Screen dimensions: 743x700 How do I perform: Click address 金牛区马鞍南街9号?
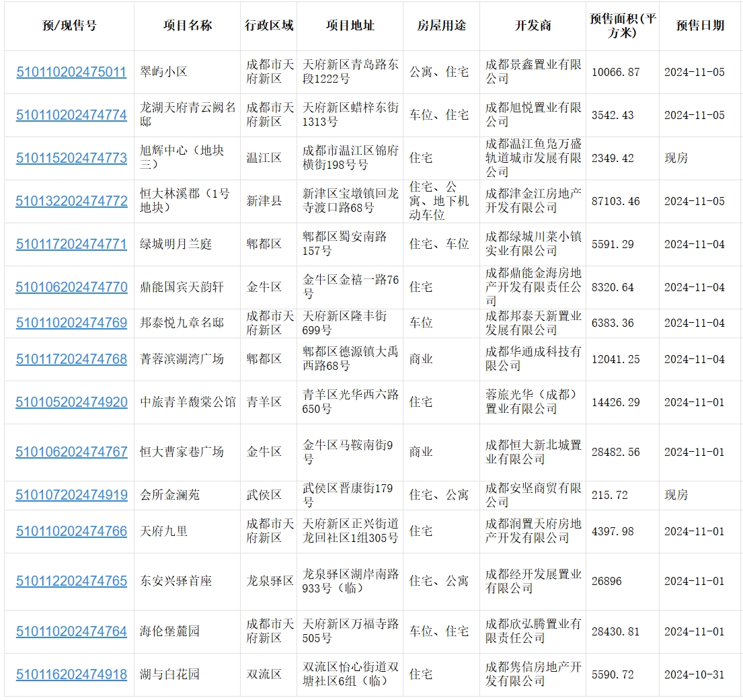(x=348, y=452)
